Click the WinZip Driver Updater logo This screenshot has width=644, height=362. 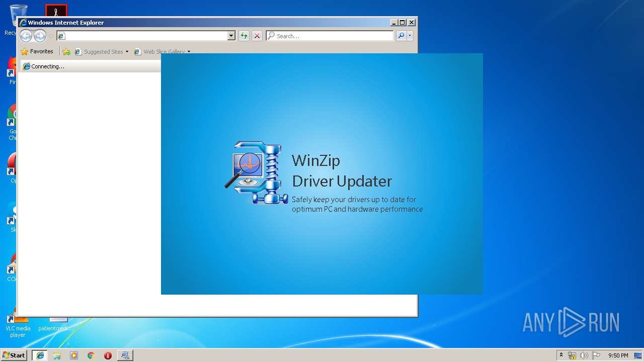pyautogui.click(x=256, y=172)
